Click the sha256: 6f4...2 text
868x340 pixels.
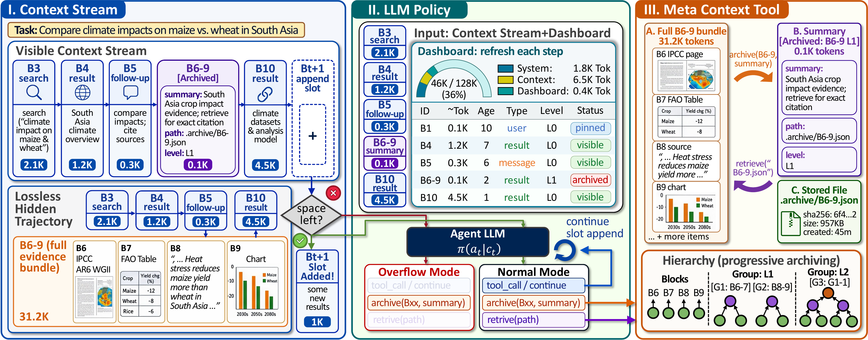830,214
